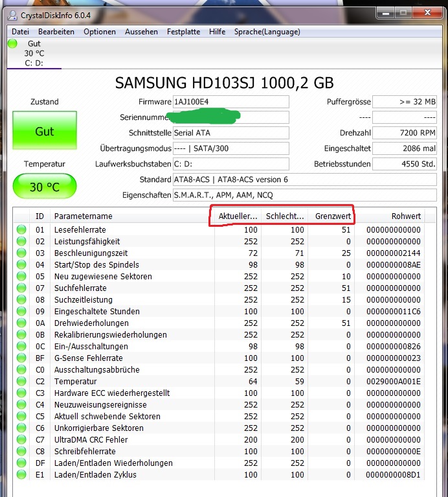The width and height of the screenshot is (448, 497).
Task: Click the status icon of Drehwiederholungen row
Action: click(21, 323)
